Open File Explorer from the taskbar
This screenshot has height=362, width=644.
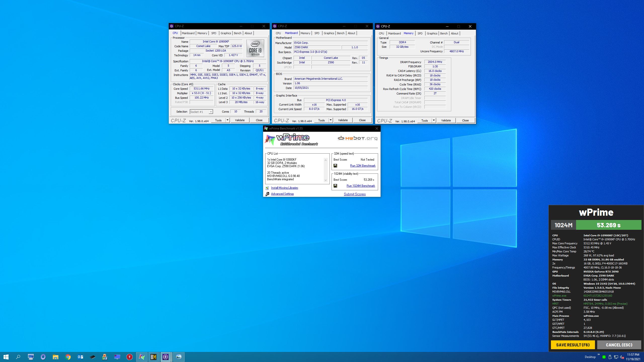coord(55,357)
